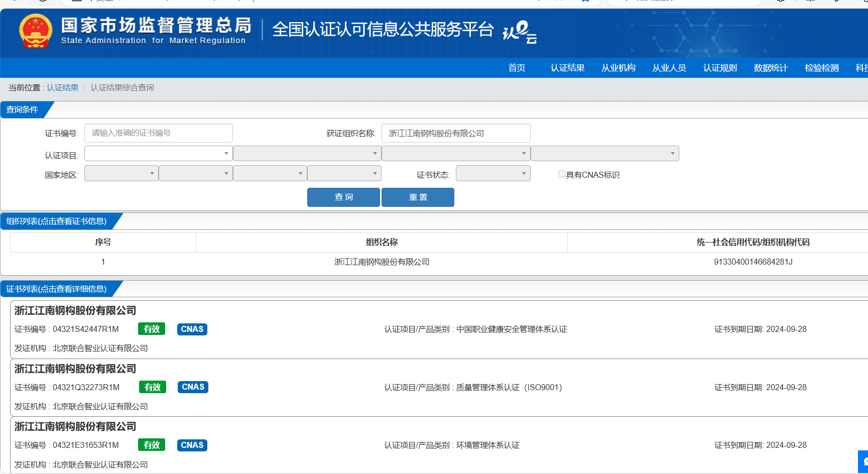Open the 检验检测 menu item
The width and height of the screenshot is (868, 474).
(821, 68)
